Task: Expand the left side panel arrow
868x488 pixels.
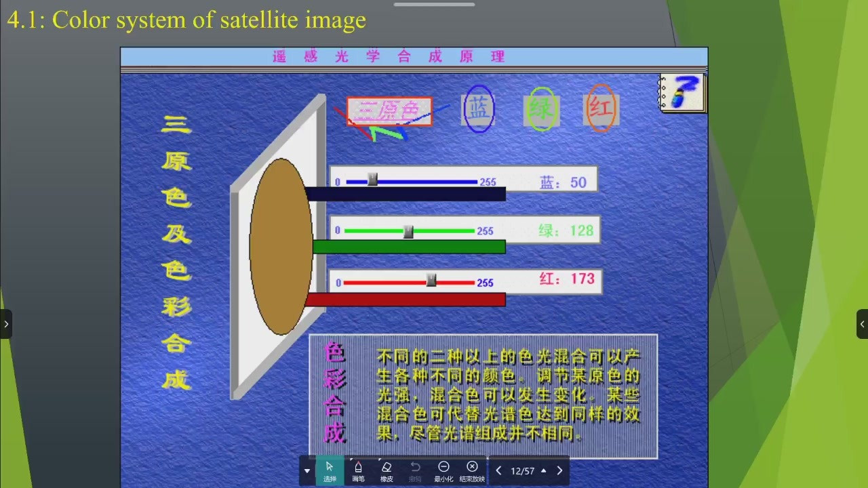Action: coord(6,324)
